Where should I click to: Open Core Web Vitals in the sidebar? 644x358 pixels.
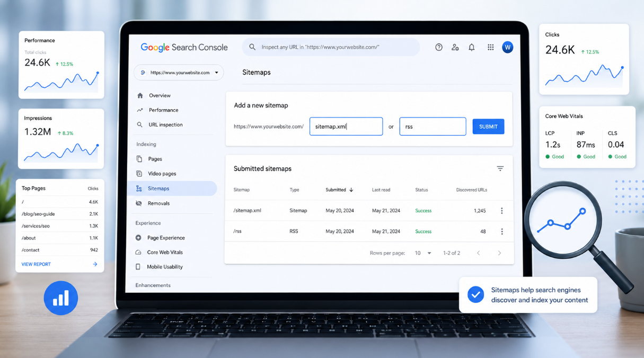(165, 253)
